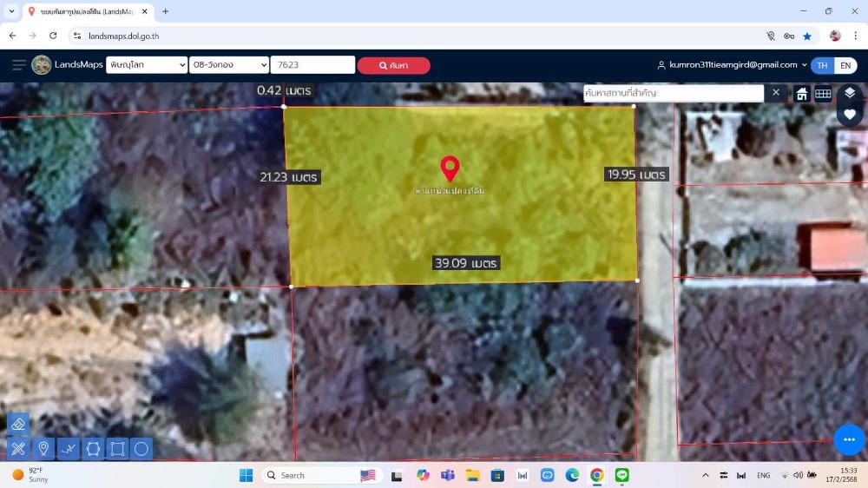Click the red ค้นหา search button
This screenshot has width=868, height=488.
[393, 66]
